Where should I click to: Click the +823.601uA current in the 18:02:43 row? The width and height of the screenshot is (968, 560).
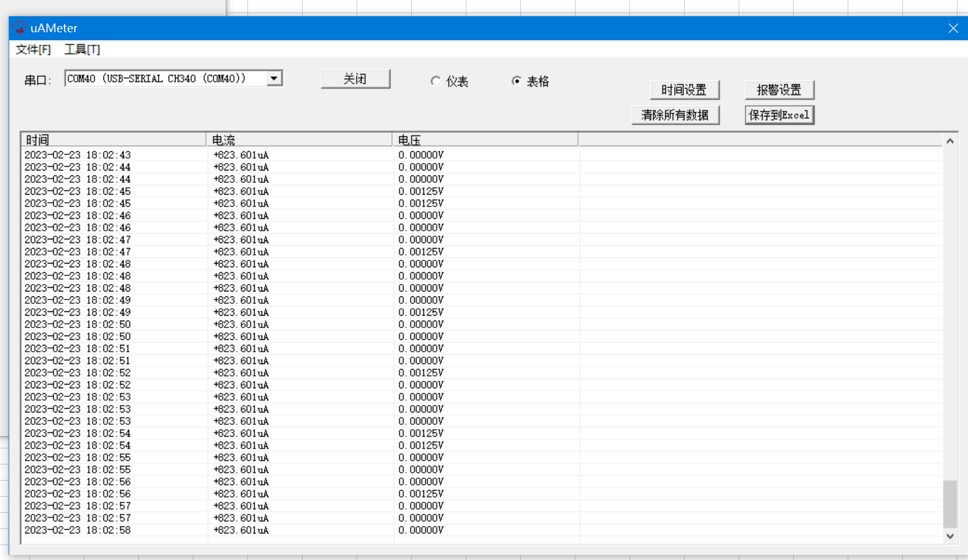241,155
